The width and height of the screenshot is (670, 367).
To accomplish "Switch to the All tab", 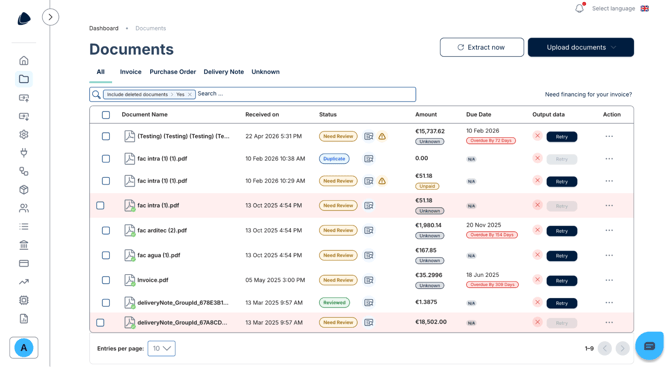I will click(100, 72).
